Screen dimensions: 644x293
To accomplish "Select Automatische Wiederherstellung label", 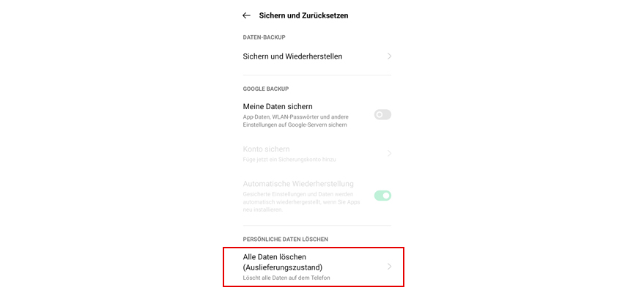I will [x=298, y=184].
